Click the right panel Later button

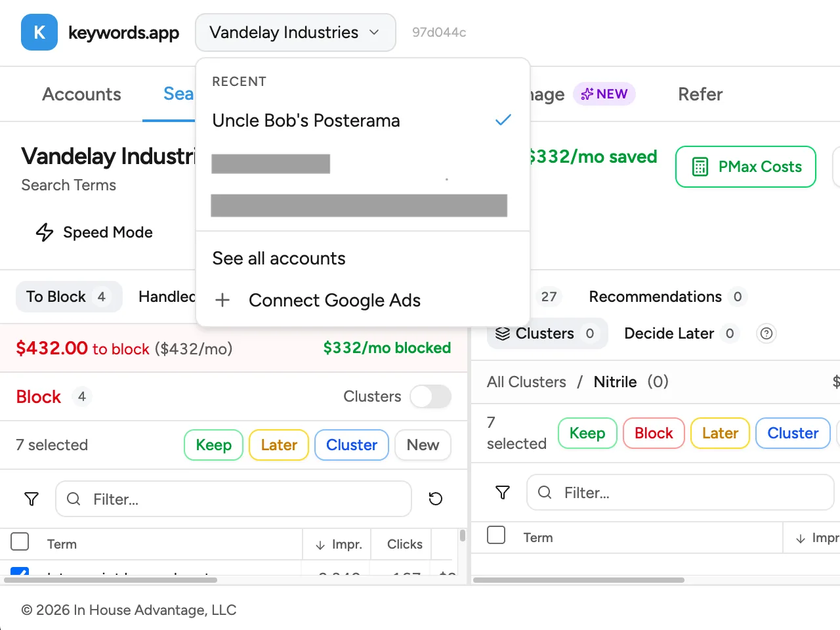(x=720, y=433)
